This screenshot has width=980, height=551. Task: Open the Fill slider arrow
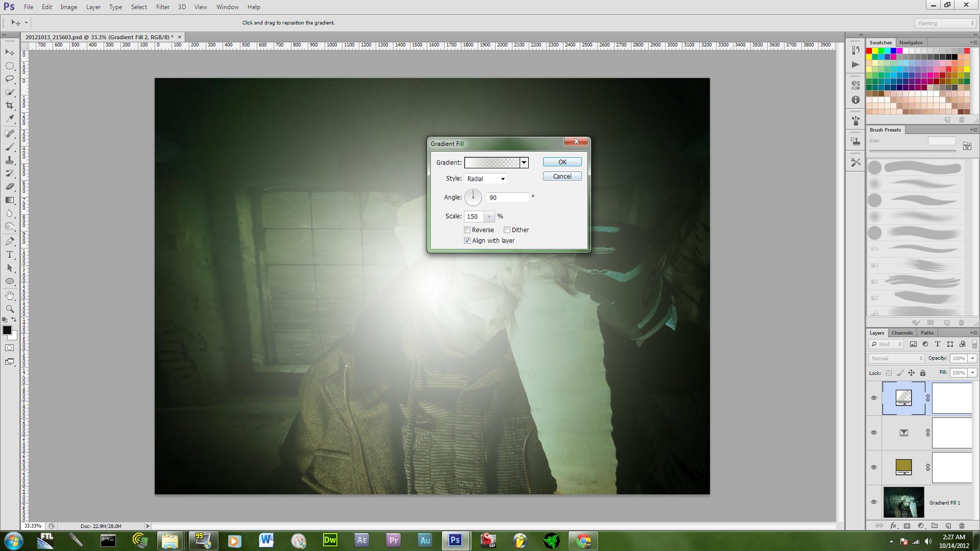click(972, 373)
